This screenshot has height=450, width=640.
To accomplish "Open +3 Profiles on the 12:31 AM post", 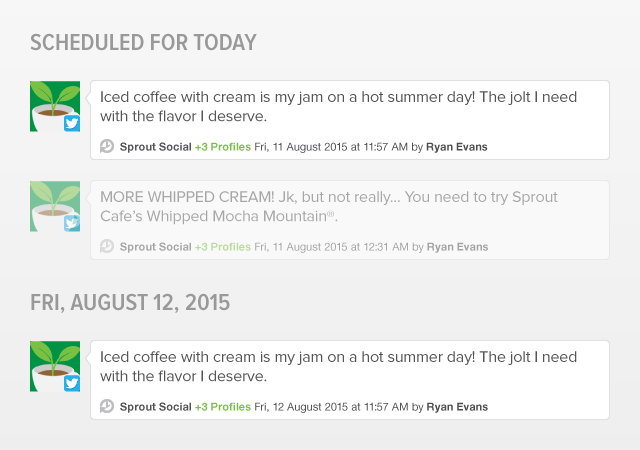I will point(223,247).
